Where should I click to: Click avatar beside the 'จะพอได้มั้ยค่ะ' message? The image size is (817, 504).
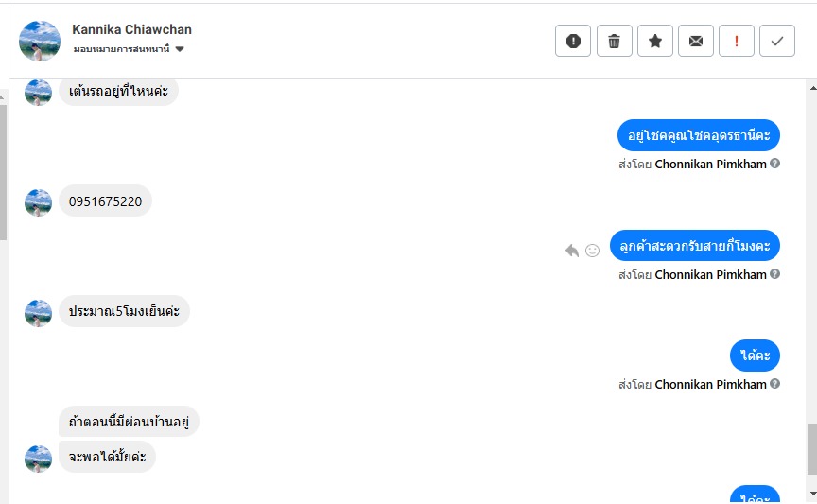pos(38,458)
